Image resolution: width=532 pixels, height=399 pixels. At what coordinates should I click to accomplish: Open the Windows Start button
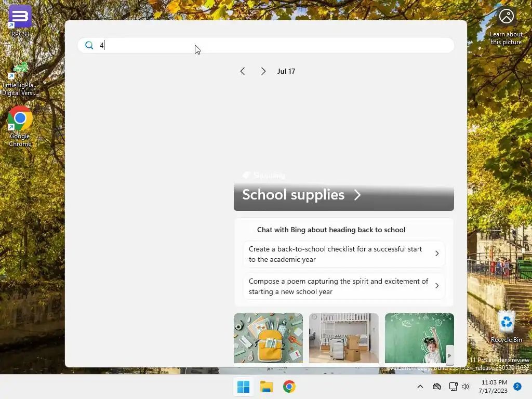point(243,387)
